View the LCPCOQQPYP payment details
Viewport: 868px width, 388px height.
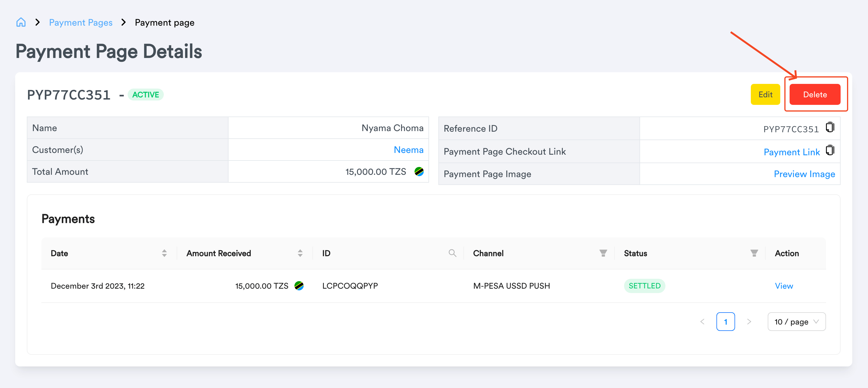784,285
